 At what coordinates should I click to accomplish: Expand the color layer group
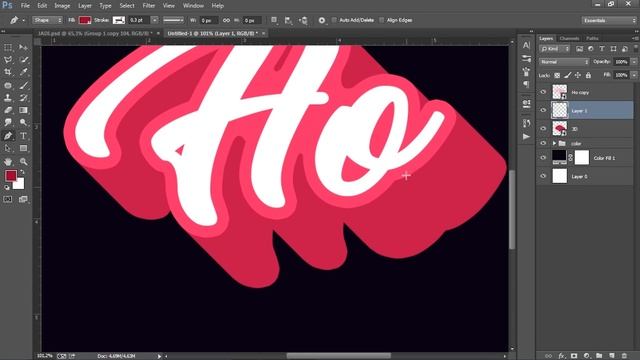[x=554, y=143]
